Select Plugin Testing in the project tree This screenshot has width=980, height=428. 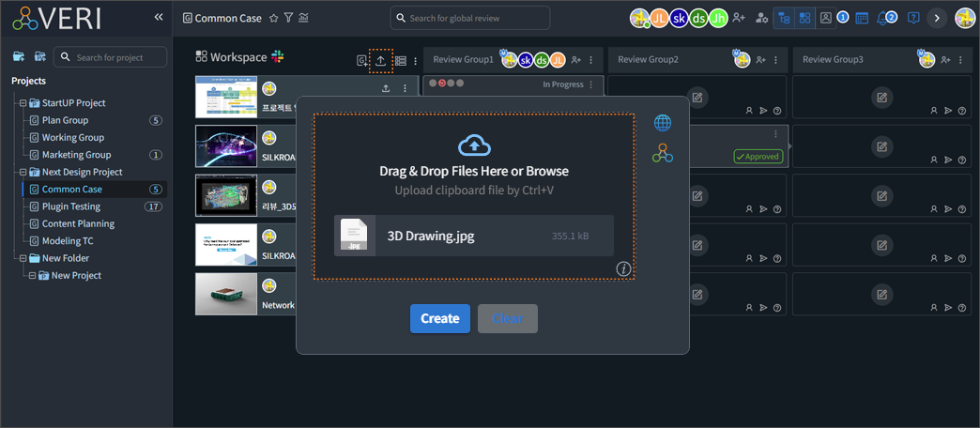click(x=71, y=206)
